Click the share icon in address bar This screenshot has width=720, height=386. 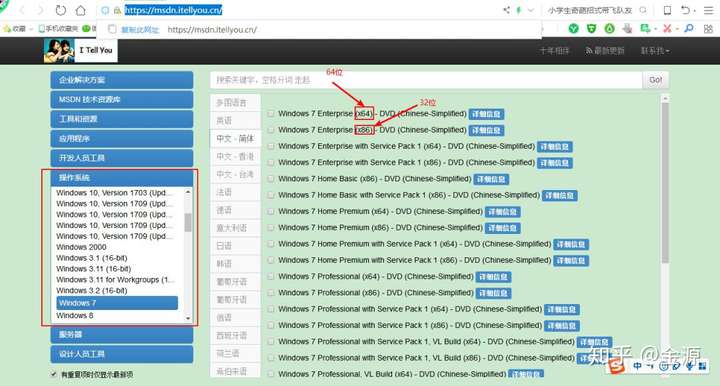point(506,10)
